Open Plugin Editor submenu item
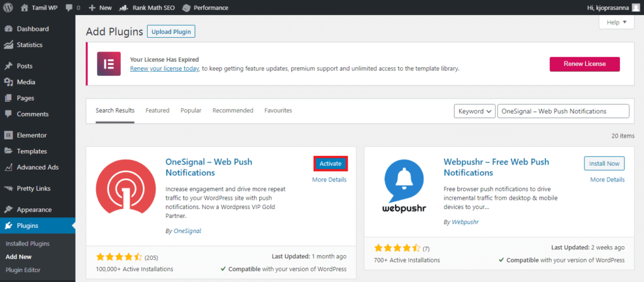Image resolution: width=644 pixels, height=282 pixels. click(x=23, y=269)
